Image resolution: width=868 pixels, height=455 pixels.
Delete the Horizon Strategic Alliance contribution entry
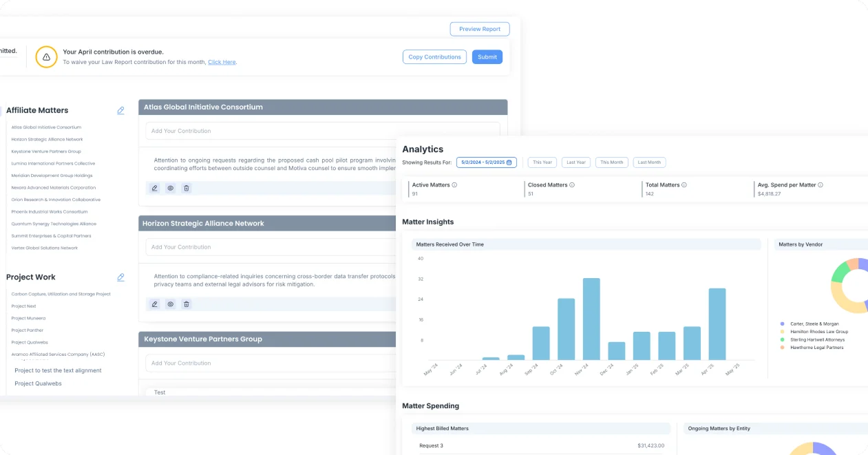pyautogui.click(x=187, y=304)
